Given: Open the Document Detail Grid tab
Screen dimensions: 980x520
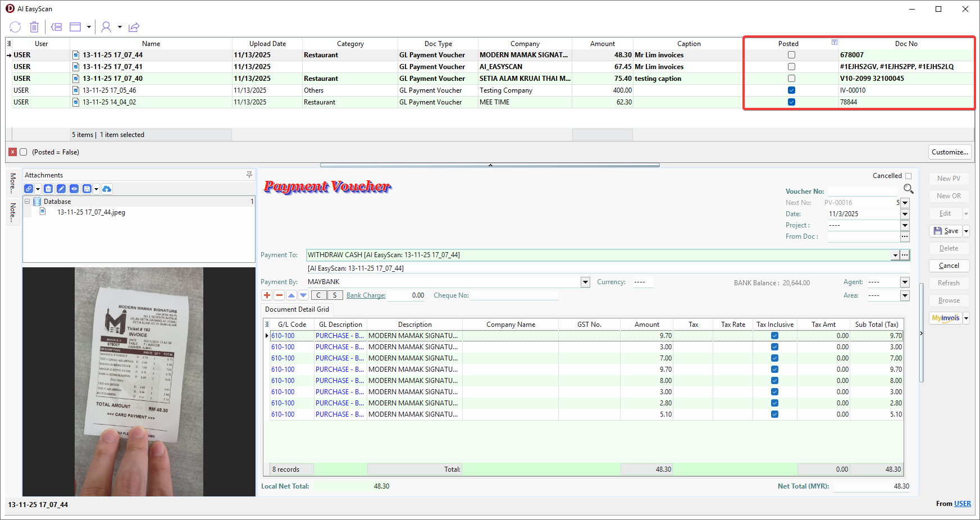Looking at the screenshot, I should click(297, 309).
